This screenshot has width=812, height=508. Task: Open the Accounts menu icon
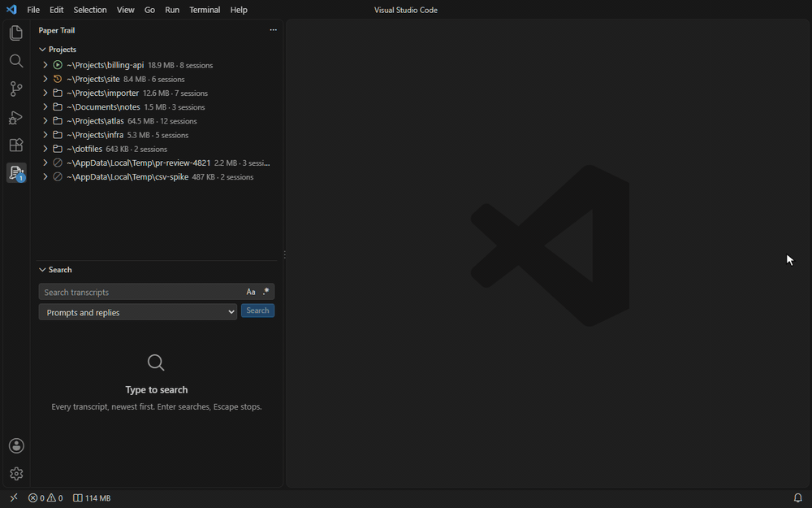tap(16, 445)
